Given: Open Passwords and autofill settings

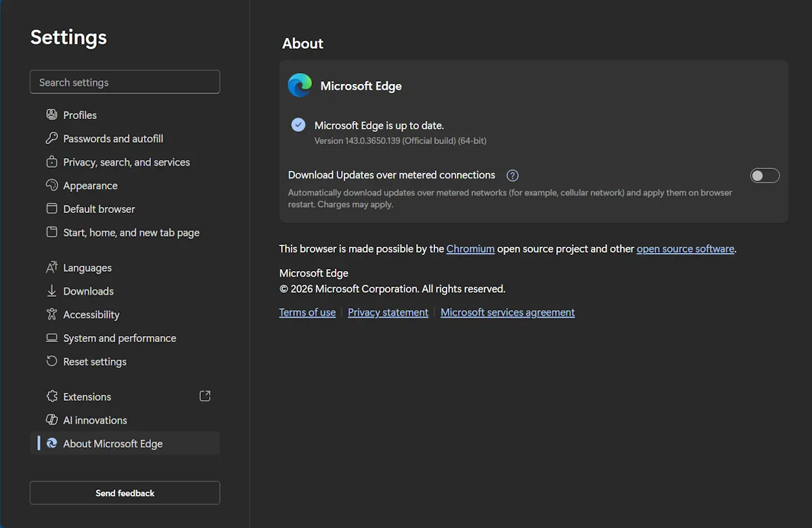Looking at the screenshot, I should [x=125, y=139].
